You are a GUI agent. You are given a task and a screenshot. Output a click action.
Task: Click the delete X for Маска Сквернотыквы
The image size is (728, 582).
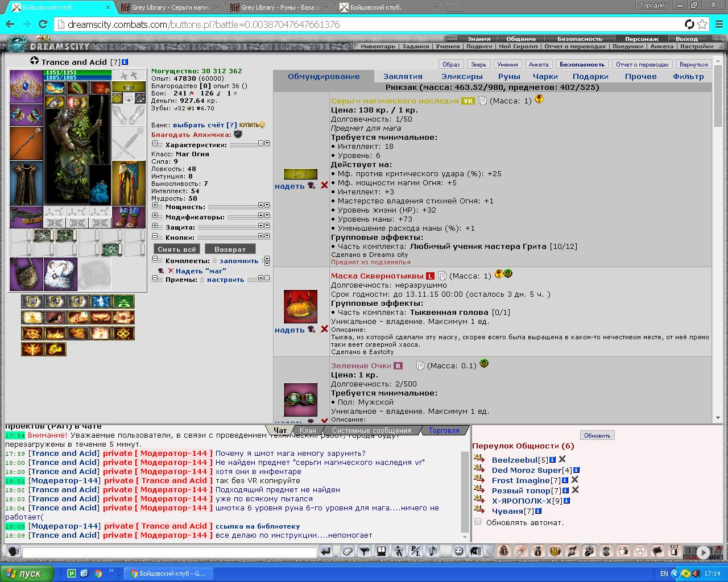click(x=324, y=329)
